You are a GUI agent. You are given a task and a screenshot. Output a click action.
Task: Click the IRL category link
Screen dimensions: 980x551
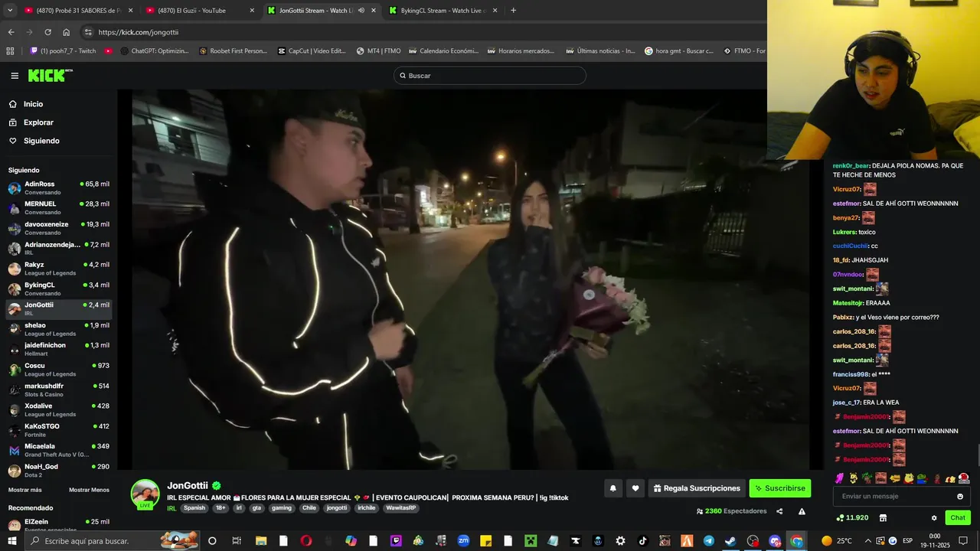point(171,508)
